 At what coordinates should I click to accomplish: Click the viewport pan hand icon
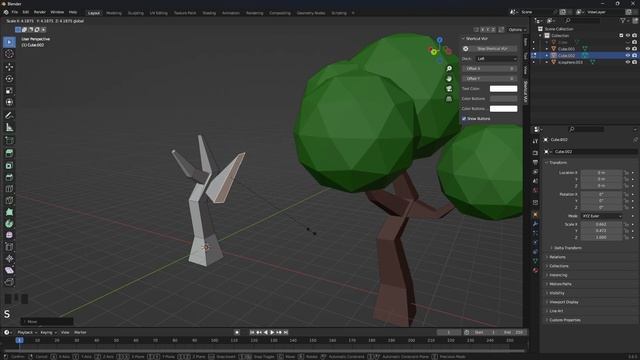pos(449,78)
